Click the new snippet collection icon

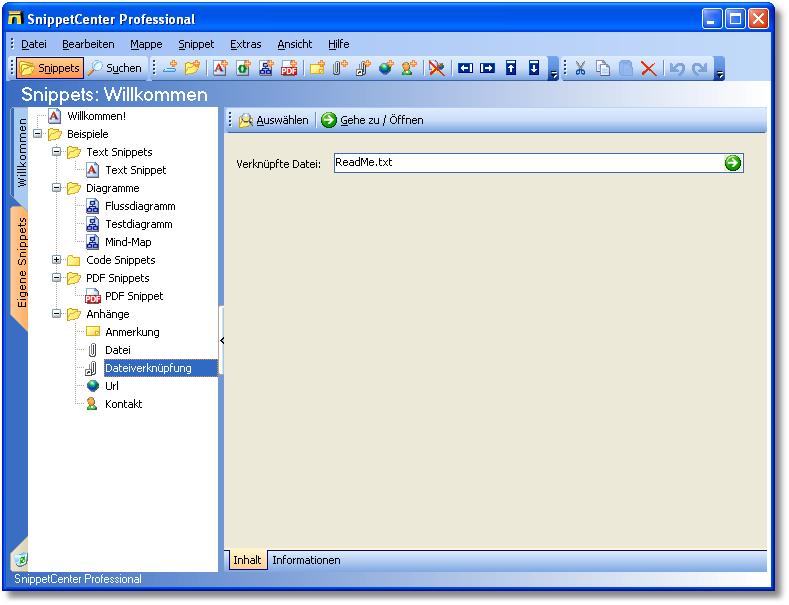pyautogui.click(x=171, y=68)
